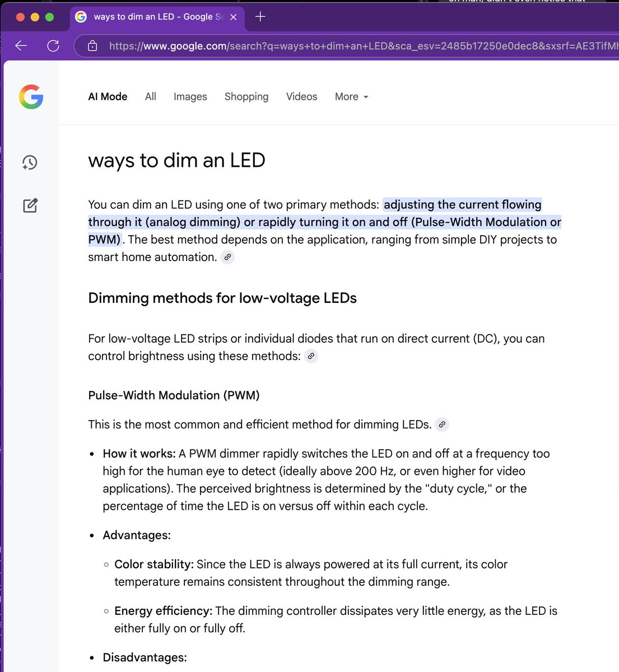
Task: Open site info lock icon in address bar
Action: point(92,46)
